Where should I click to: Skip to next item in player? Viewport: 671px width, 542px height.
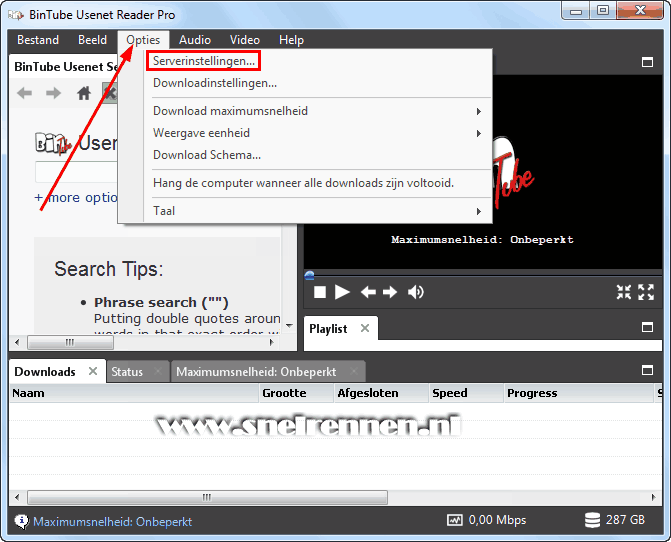click(390, 292)
